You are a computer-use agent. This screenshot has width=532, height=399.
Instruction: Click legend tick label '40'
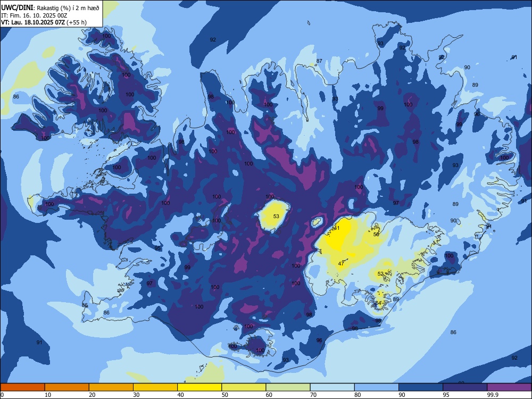click(180, 395)
